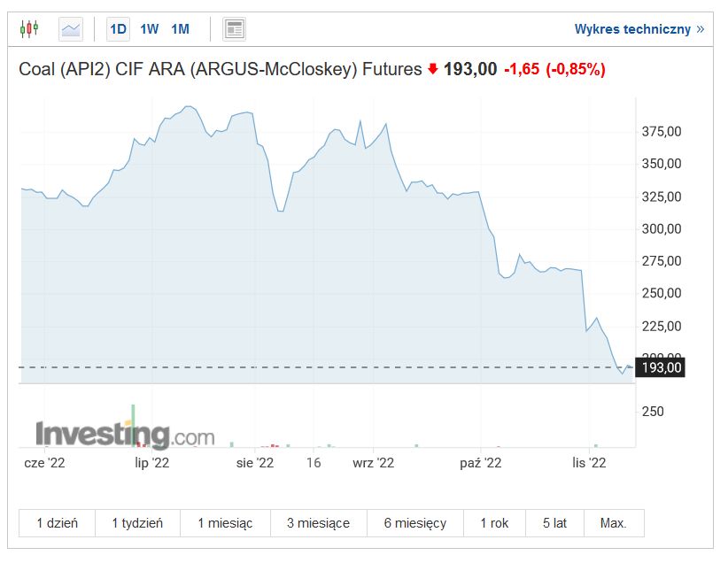
Task: Show maximum range with Max.
Action: pyautogui.click(x=613, y=523)
